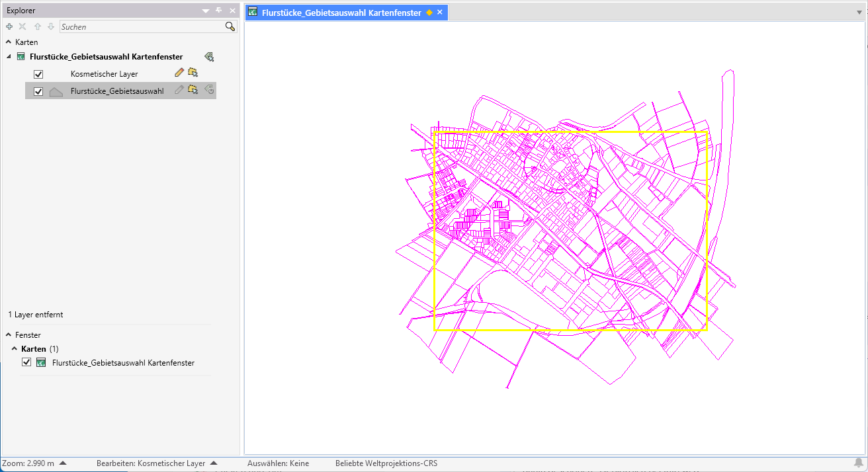Collapse the Karten section chevron
The image size is (868, 472).
(9, 42)
